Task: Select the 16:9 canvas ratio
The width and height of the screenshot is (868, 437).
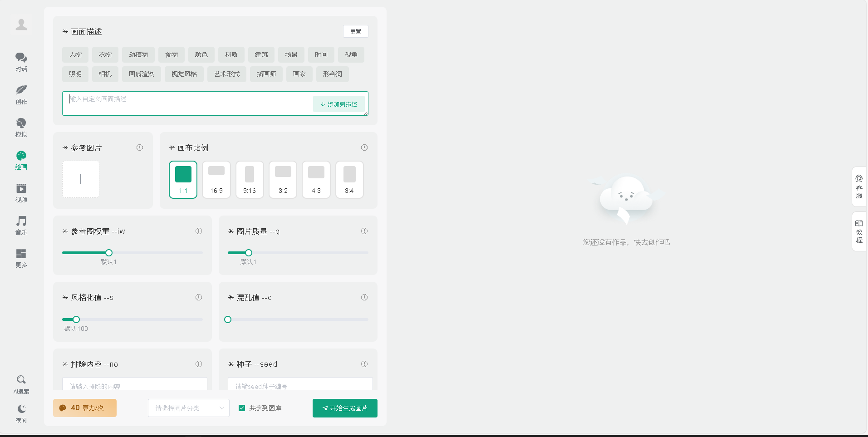Action: [216, 179]
